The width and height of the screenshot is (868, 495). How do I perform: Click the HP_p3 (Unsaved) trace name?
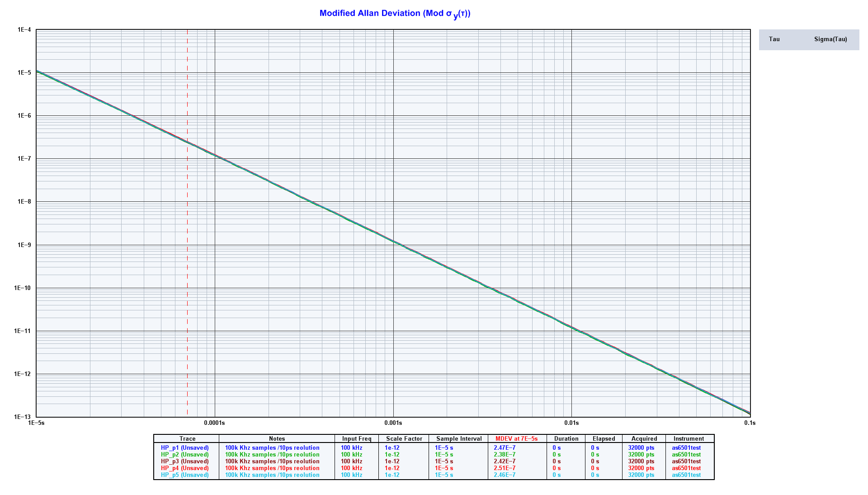(184, 462)
